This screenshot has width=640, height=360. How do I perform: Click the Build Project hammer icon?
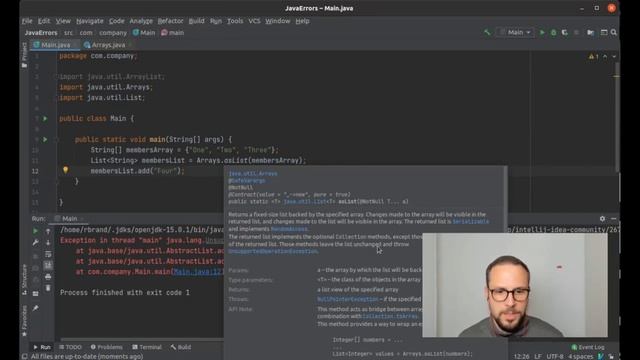click(487, 32)
